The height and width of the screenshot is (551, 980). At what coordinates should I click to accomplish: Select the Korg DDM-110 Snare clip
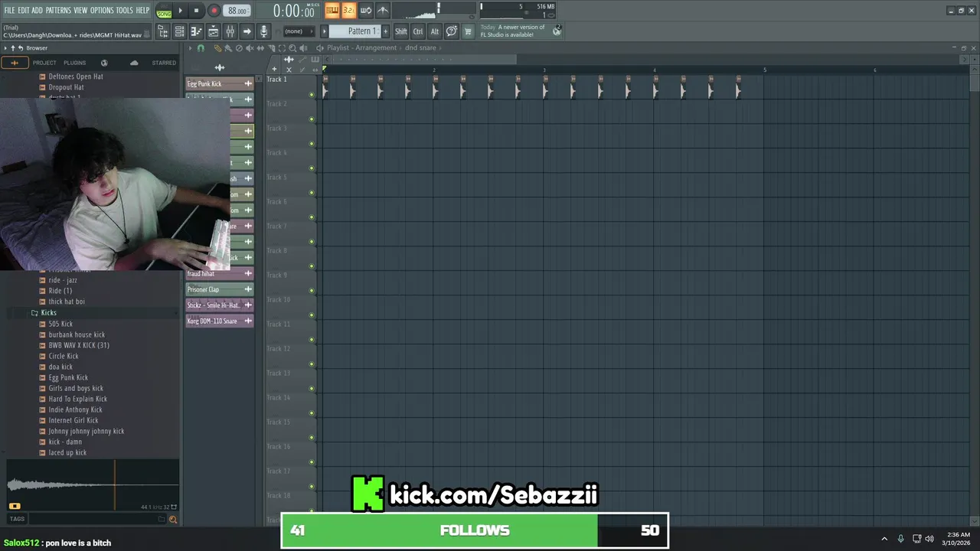pyautogui.click(x=220, y=321)
